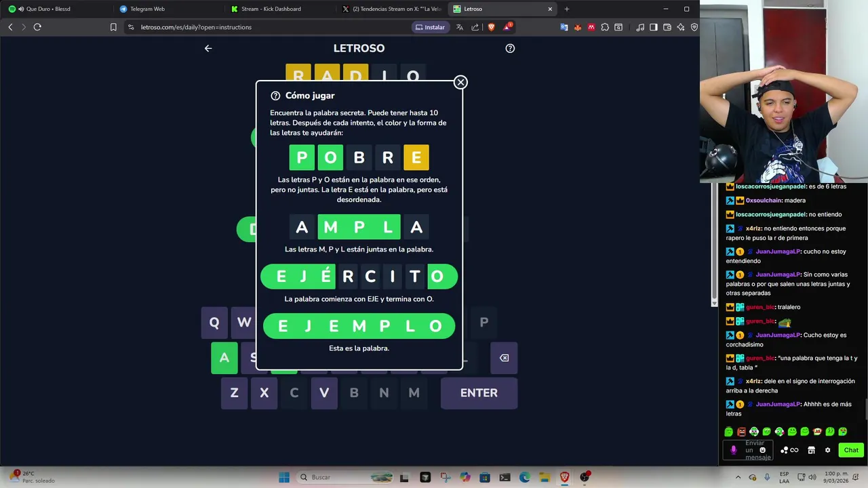Open the Snipping Tool taskbar icon
This screenshot has height=488, width=868.
coord(444,477)
